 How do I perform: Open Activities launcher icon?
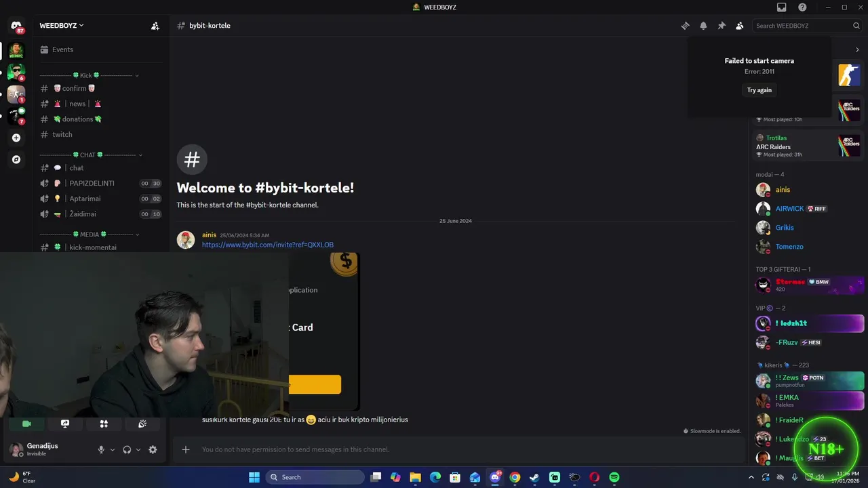(x=104, y=424)
